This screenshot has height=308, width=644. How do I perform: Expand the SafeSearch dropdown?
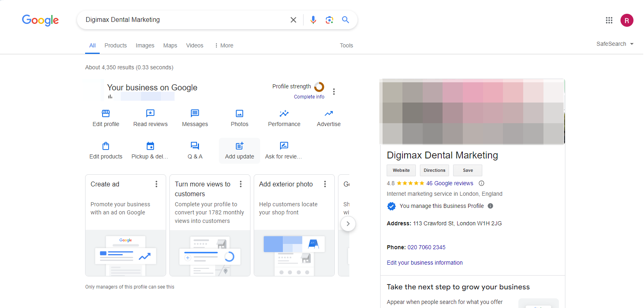(x=615, y=44)
